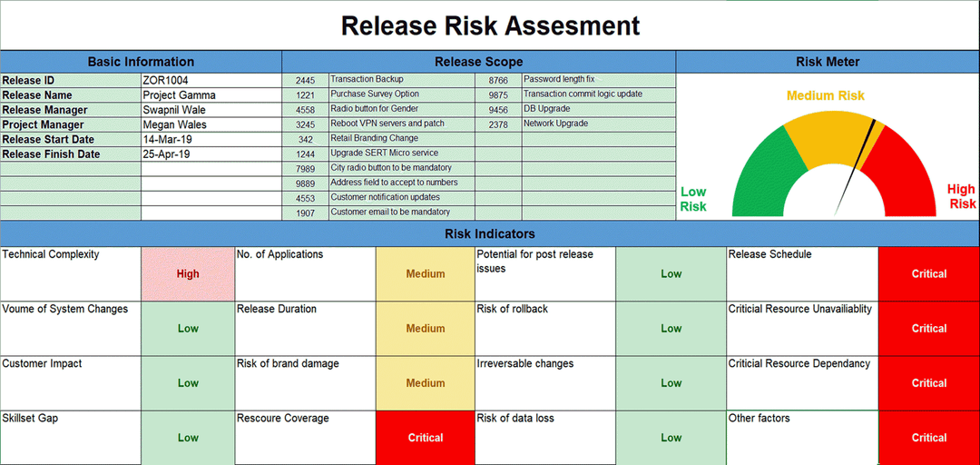980x465 pixels.
Task: Select the Release Scope header bar
Action: click(478, 62)
